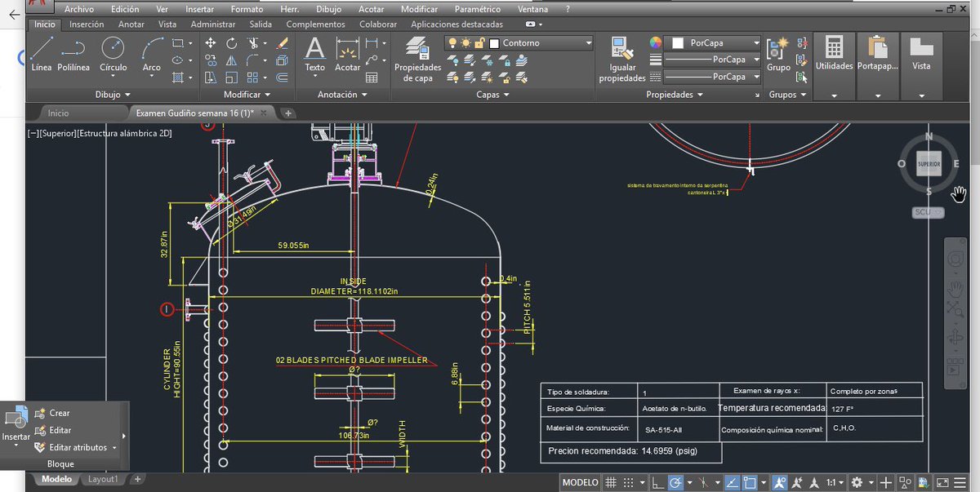Screen dimensions: 980x492
Task: Click the Mirror (Simetría) tool icon
Action: (232, 60)
